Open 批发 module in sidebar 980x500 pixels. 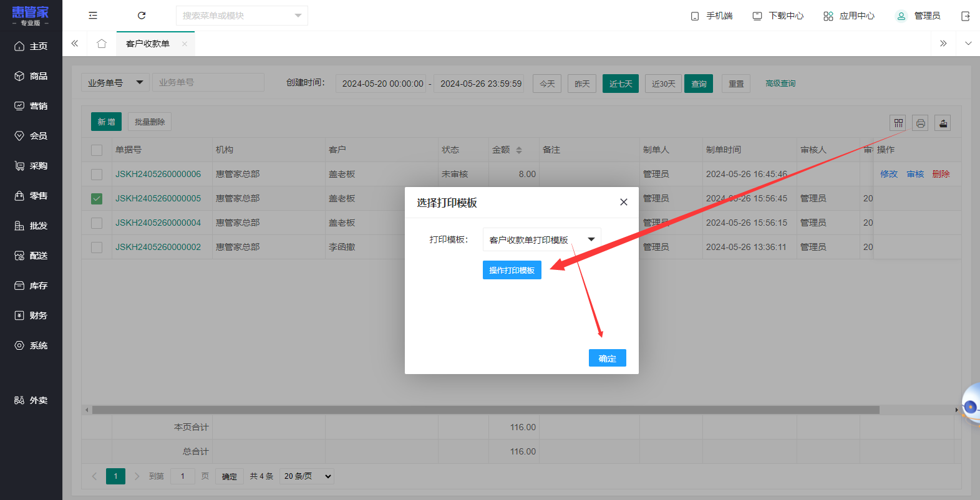click(x=31, y=226)
